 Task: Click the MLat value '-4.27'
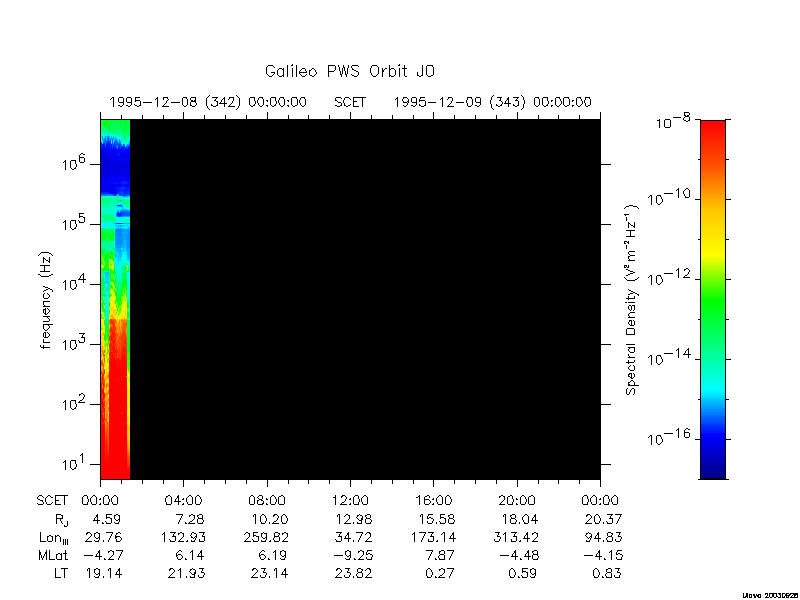point(102,555)
